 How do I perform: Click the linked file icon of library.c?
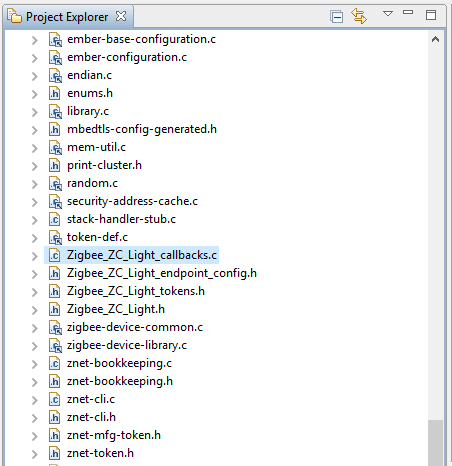point(55,111)
